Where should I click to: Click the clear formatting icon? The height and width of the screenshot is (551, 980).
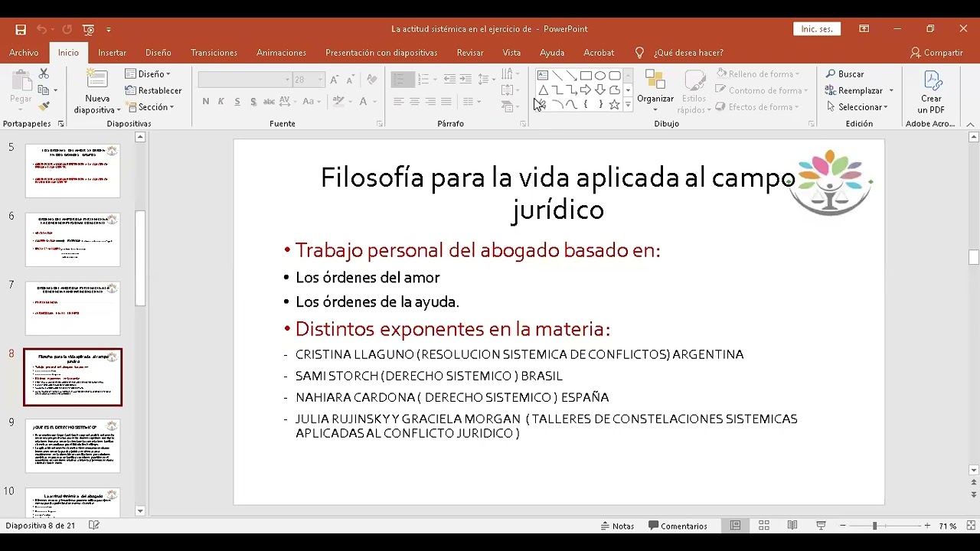tap(371, 79)
